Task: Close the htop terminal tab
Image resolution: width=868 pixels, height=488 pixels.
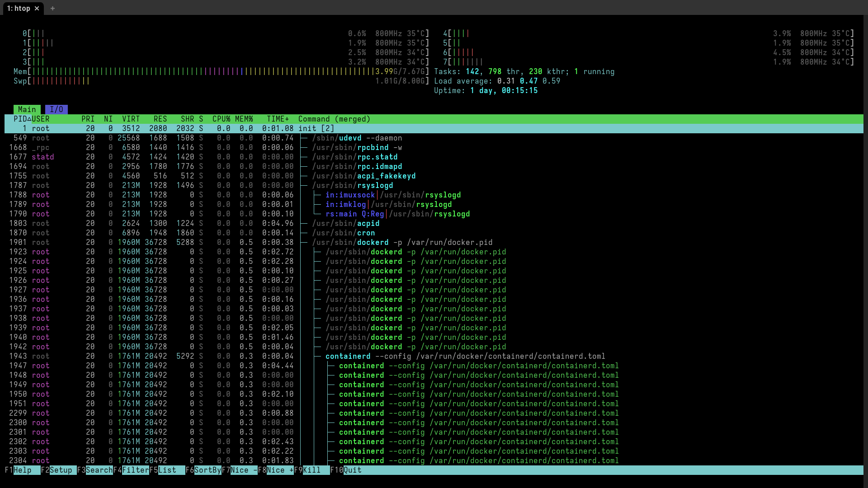Action: click(37, 9)
